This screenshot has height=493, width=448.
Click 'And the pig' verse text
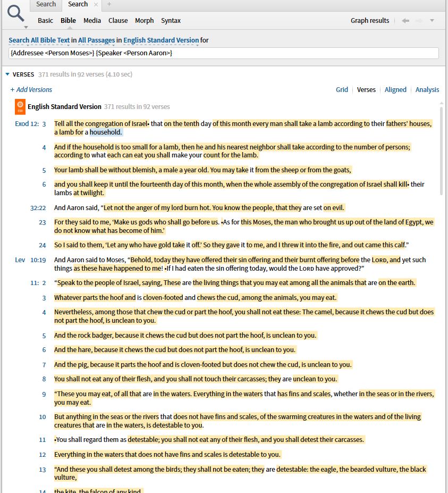pos(203,365)
